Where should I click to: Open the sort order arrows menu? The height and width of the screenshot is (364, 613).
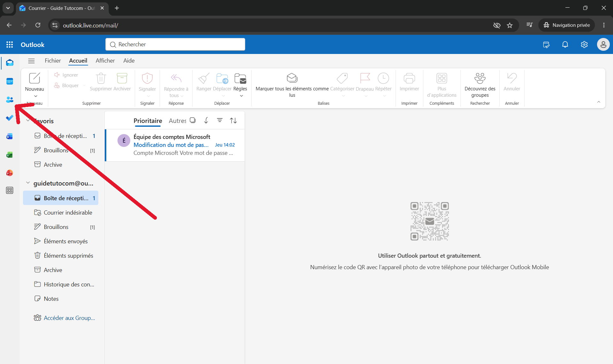click(x=233, y=120)
